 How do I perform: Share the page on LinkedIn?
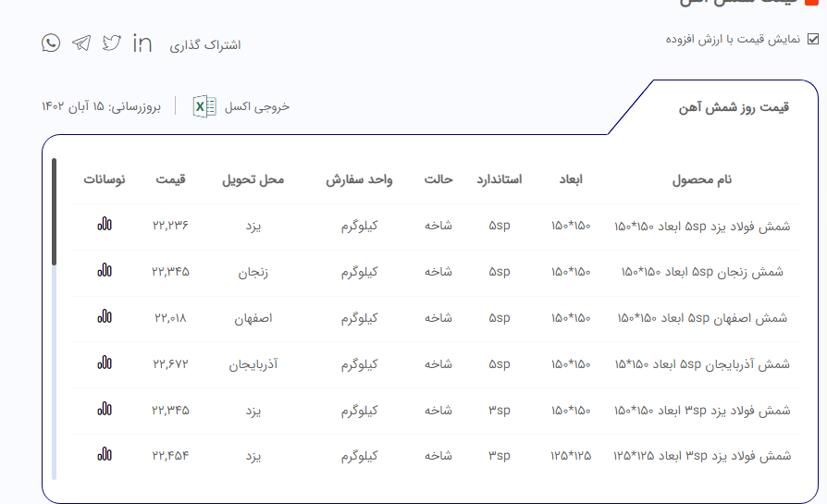point(142,43)
